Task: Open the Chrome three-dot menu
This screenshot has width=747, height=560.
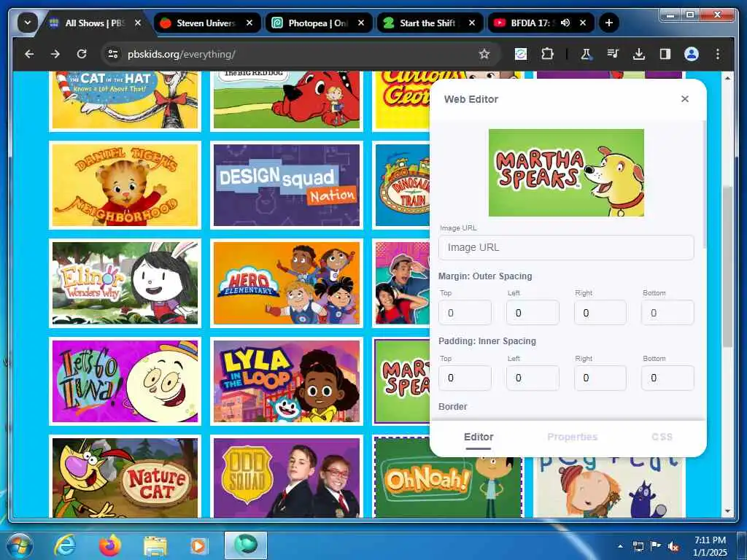Action: tap(718, 54)
